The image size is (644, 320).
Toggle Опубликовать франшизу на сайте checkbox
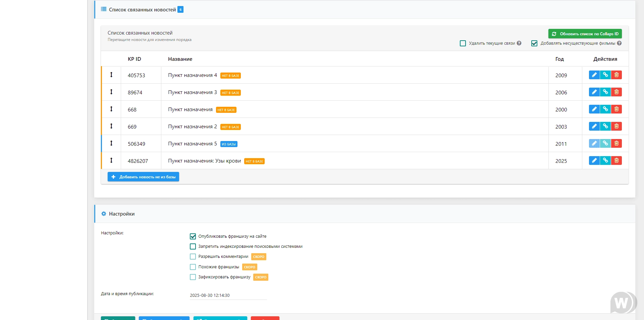point(193,236)
